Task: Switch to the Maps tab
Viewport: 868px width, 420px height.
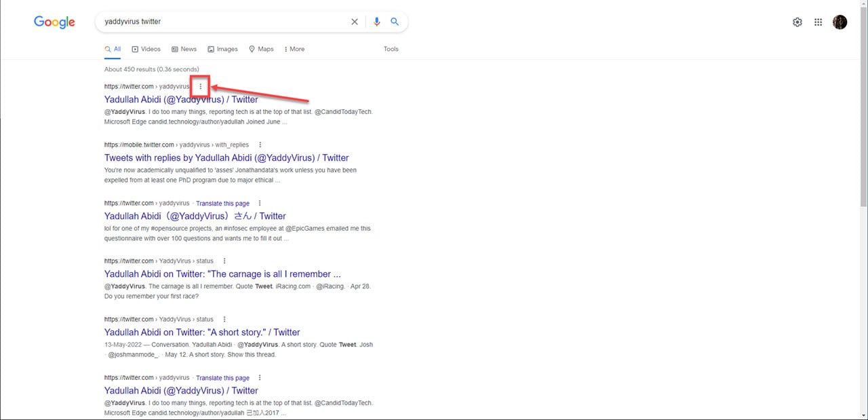Action: click(x=261, y=49)
